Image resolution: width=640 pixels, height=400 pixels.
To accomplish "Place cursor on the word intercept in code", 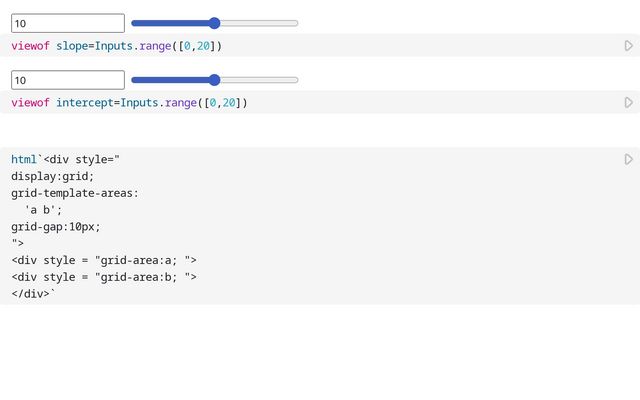I will pyautogui.click(x=85, y=102).
